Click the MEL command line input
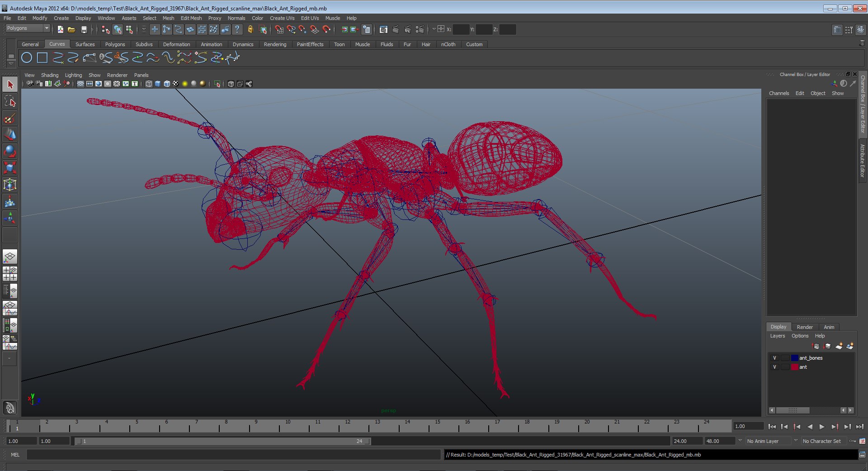The image size is (868, 471). pyautogui.click(x=233, y=455)
